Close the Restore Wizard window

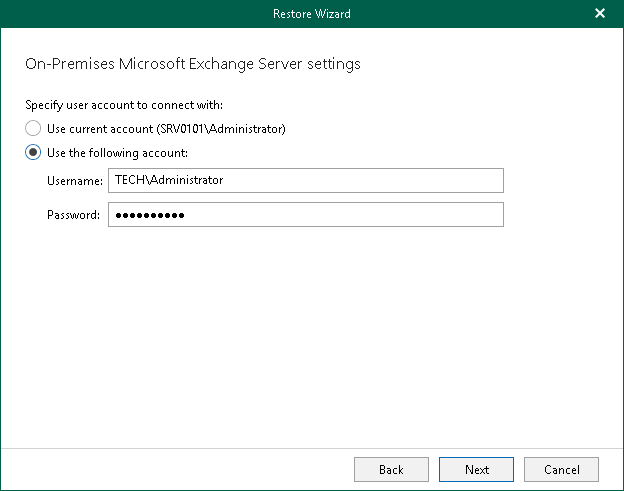point(599,14)
